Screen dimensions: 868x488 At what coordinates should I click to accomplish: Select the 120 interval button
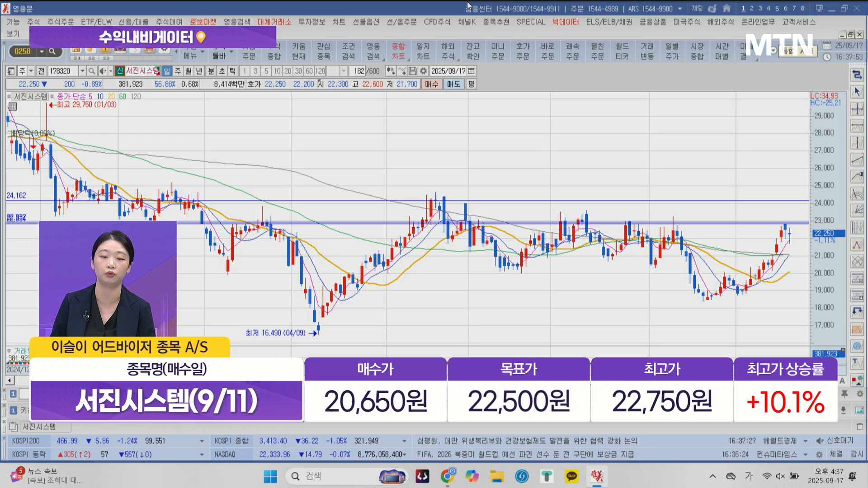tap(320, 71)
